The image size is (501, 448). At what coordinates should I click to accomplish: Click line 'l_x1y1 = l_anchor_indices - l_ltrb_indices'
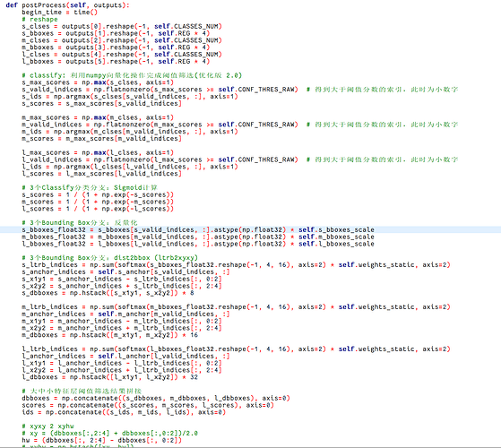pyautogui.click(x=122, y=364)
